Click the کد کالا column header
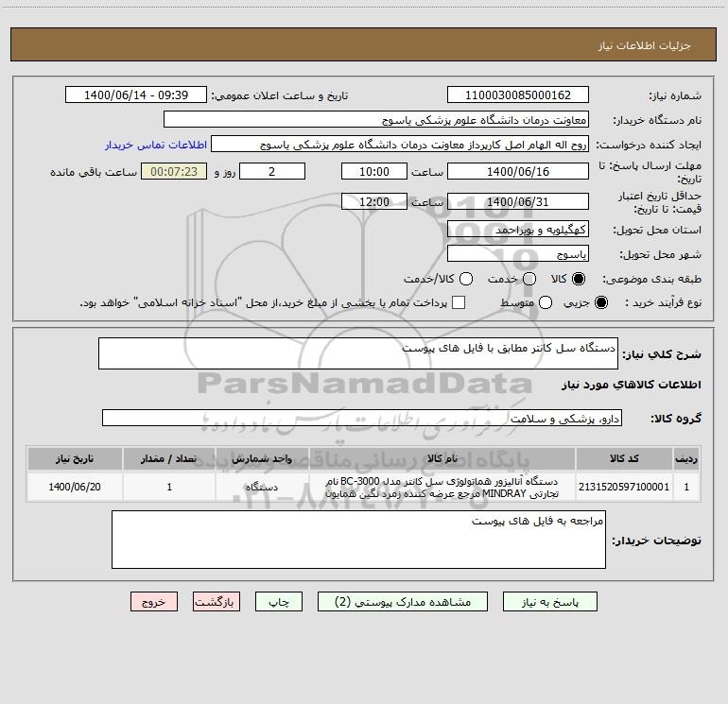 pyautogui.click(x=624, y=458)
